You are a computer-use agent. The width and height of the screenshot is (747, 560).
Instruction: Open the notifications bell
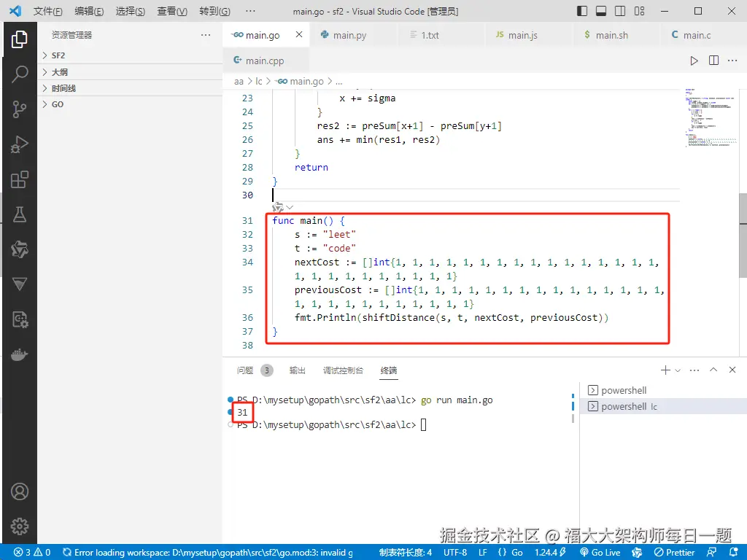coord(733,553)
